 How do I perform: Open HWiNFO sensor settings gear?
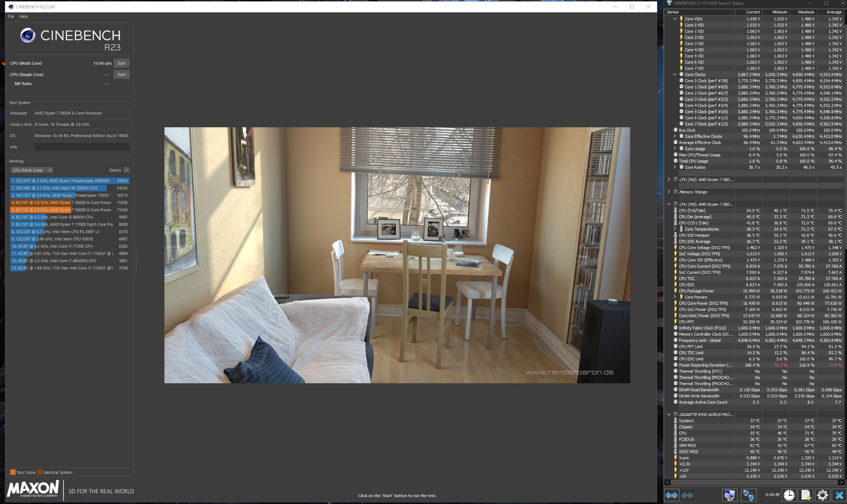point(822,495)
